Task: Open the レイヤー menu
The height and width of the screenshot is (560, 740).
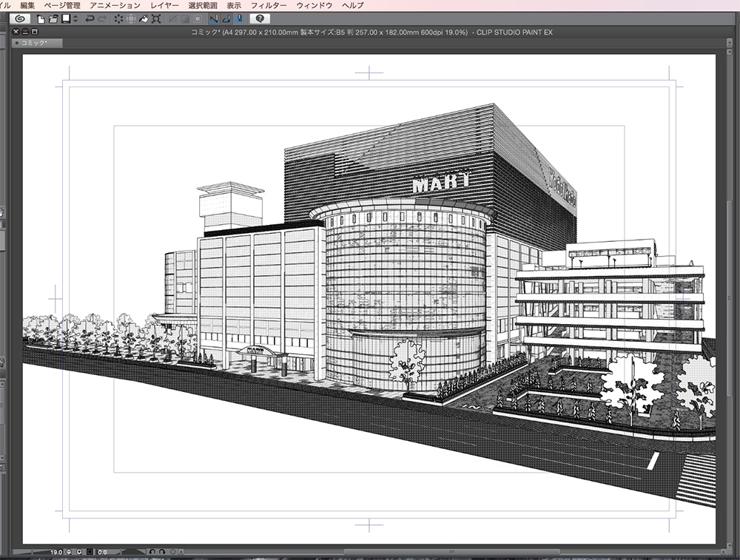Action: [164, 5]
